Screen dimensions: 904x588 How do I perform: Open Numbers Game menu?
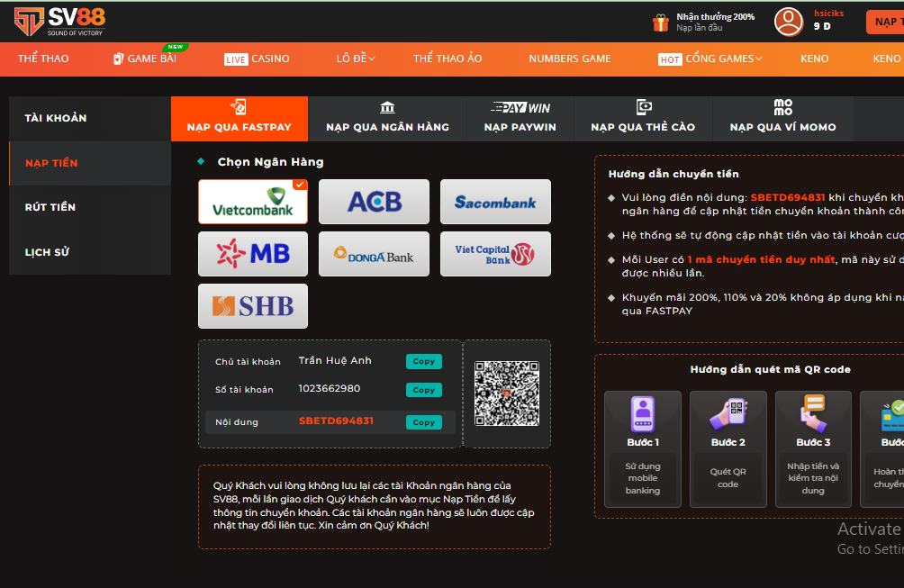pyautogui.click(x=570, y=59)
